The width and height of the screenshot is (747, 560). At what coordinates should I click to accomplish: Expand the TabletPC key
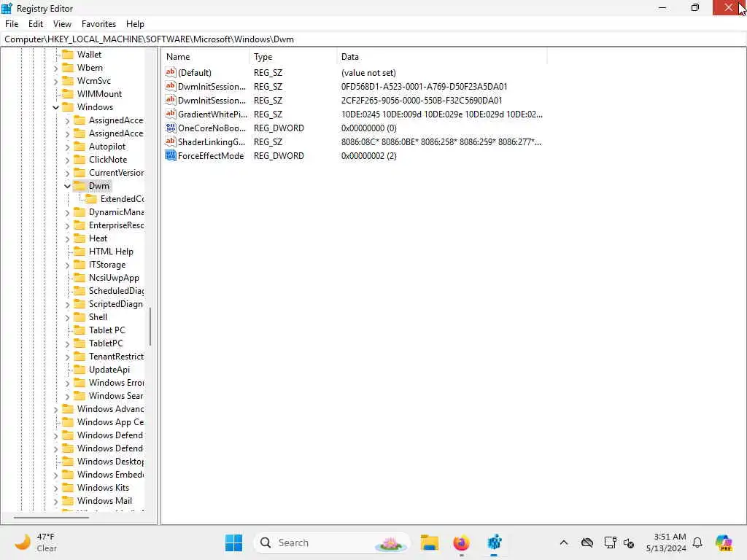coord(67,343)
